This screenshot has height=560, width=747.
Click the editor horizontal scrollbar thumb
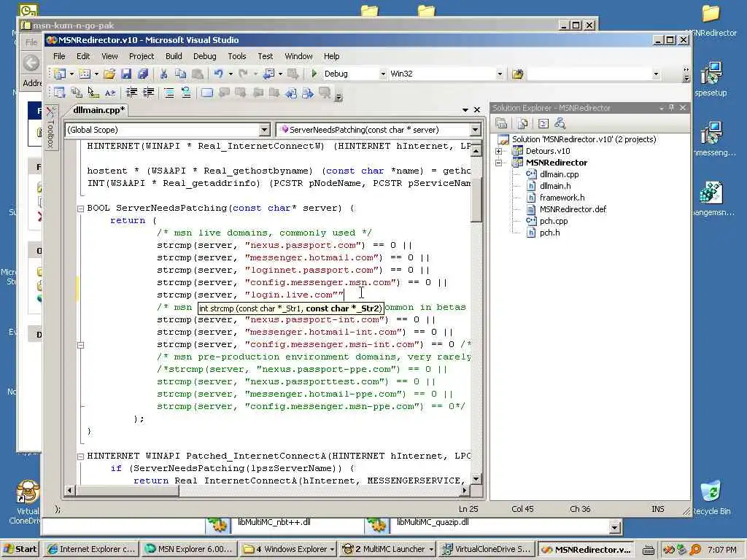(x=127, y=490)
